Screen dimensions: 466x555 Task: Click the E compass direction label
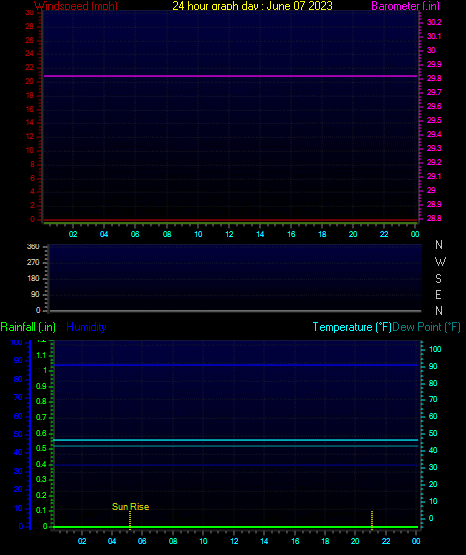point(438,294)
